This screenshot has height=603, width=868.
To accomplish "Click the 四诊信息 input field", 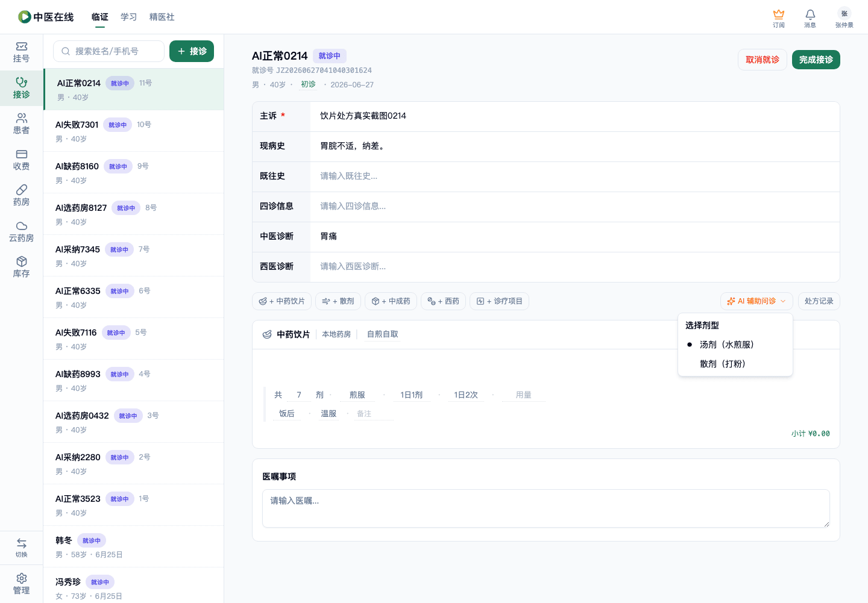I will click(x=575, y=207).
